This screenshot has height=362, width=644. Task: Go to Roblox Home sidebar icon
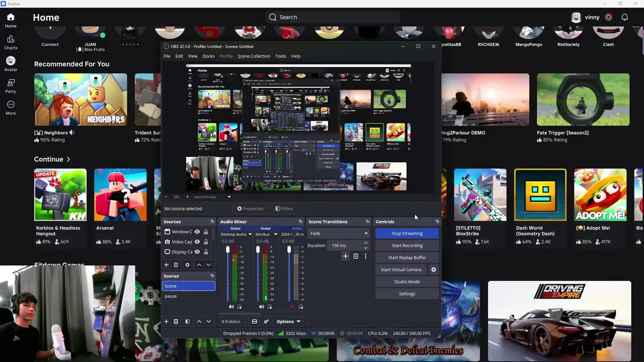(x=11, y=21)
